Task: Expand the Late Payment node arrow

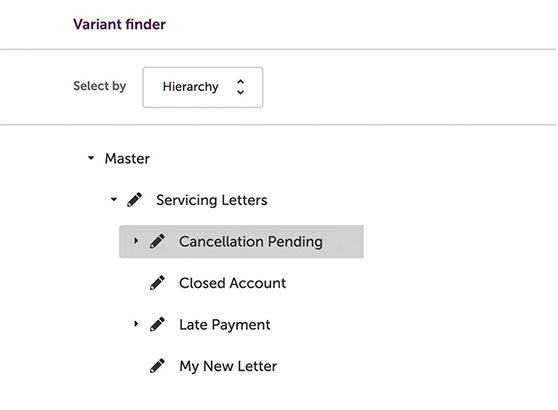Action: point(136,324)
